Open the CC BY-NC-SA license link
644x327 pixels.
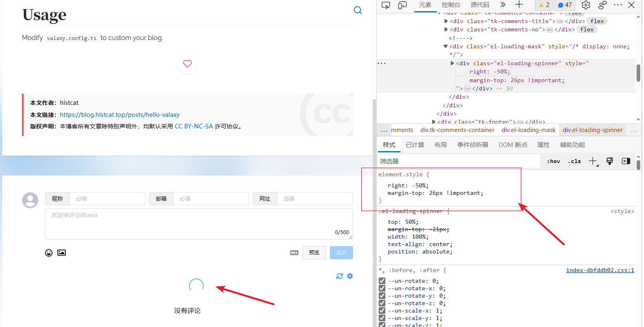(x=194, y=126)
